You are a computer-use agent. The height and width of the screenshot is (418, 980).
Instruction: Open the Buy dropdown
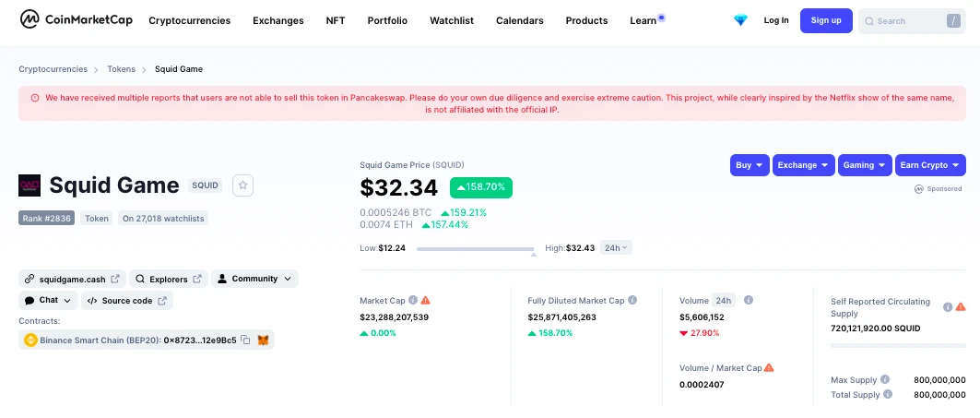click(x=750, y=165)
